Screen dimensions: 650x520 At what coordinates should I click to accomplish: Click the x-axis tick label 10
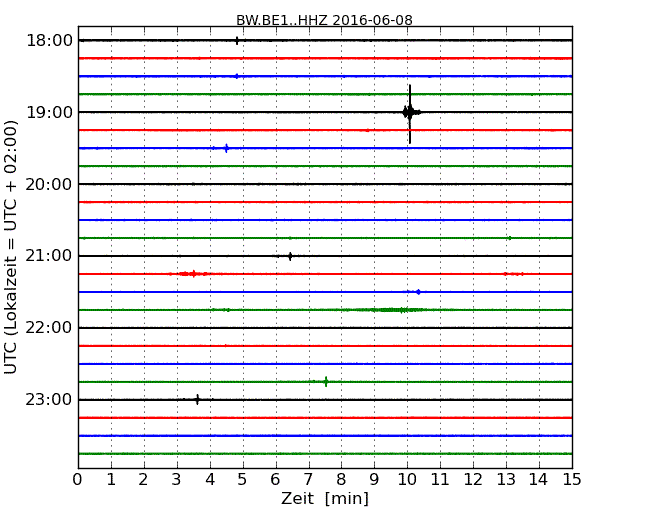(x=407, y=479)
